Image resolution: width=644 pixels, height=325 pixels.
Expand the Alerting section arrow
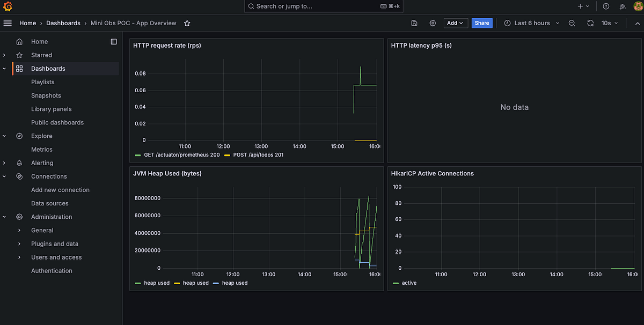click(4, 163)
